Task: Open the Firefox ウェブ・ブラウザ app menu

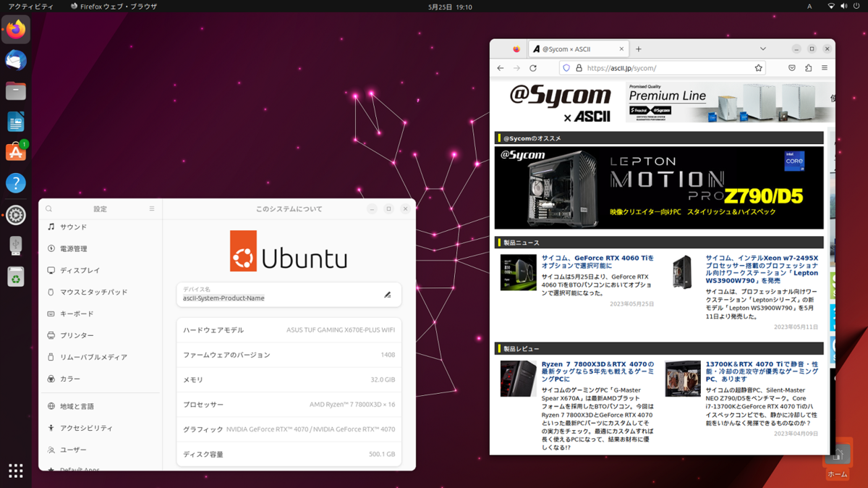Action: click(114, 7)
